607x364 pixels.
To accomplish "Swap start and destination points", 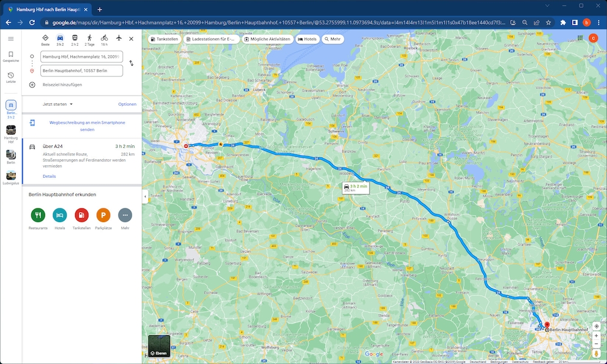I will [x=132, y=63].
